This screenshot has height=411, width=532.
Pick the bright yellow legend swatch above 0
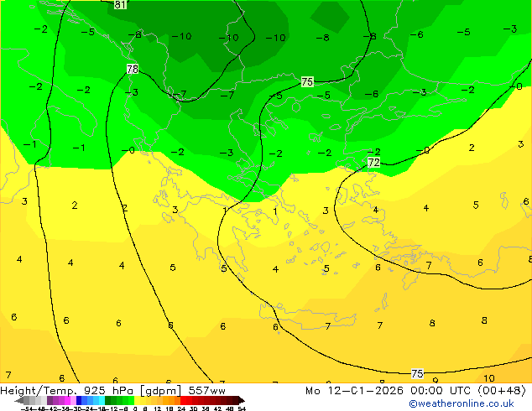(137, 400)
